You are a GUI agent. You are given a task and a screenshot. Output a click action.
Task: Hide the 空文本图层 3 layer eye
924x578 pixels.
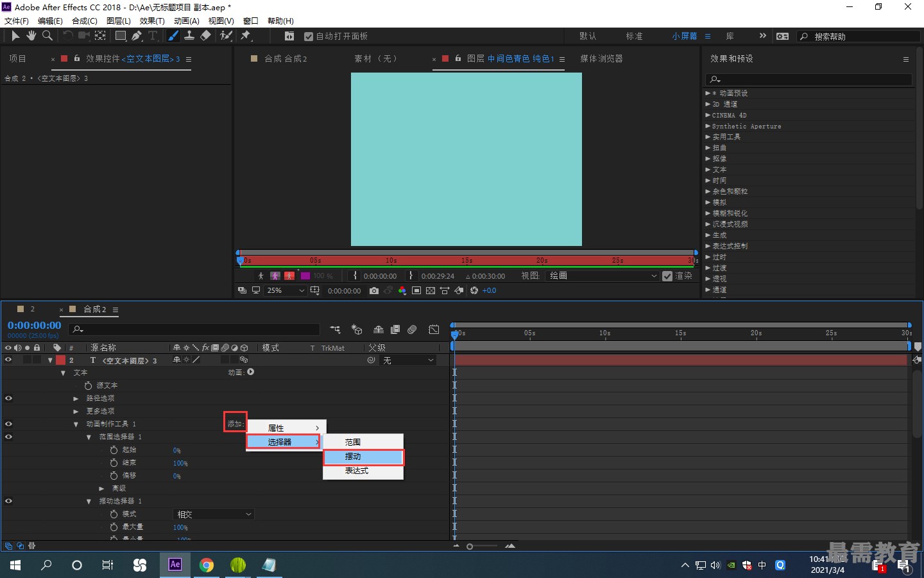point(8,360)
